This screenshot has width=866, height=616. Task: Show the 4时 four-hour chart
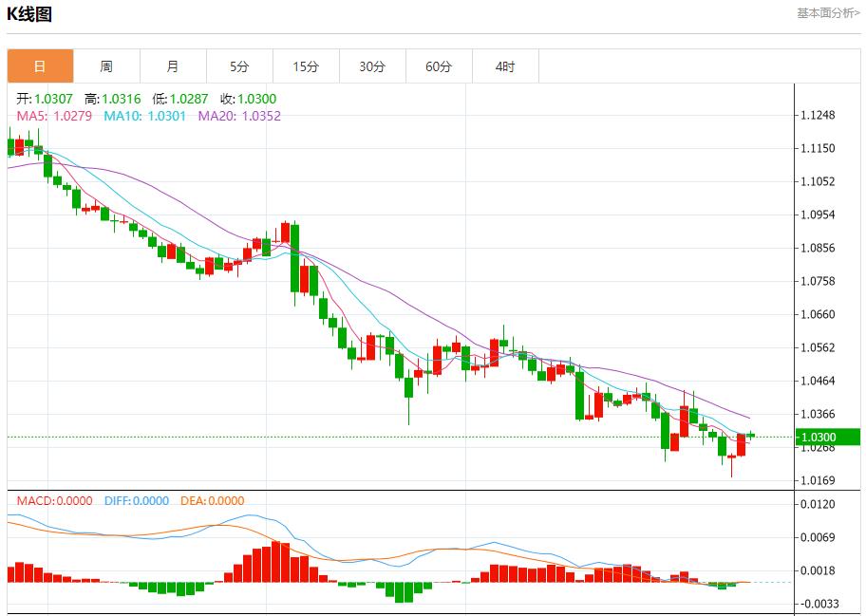[x=505, y=66]
